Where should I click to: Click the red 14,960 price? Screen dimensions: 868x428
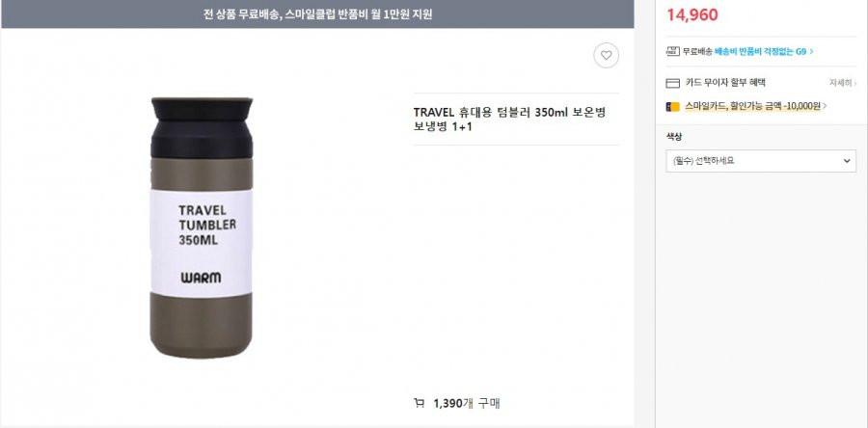[692, 14]
